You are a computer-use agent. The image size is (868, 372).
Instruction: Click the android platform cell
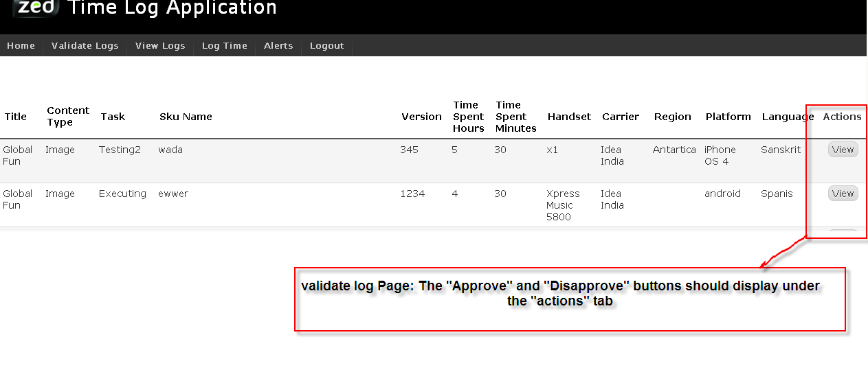(722, 194)
